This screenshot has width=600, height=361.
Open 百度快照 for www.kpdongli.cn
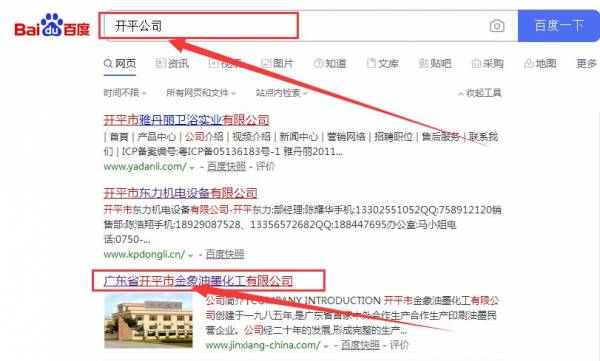225,254
